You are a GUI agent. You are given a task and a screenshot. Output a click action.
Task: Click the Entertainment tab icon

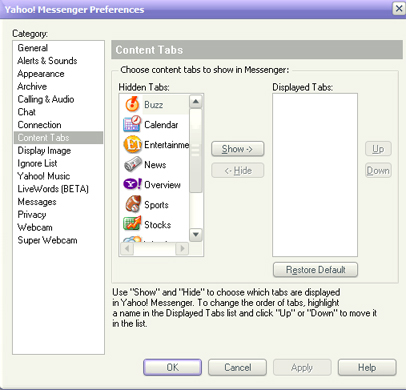(132, 145)
